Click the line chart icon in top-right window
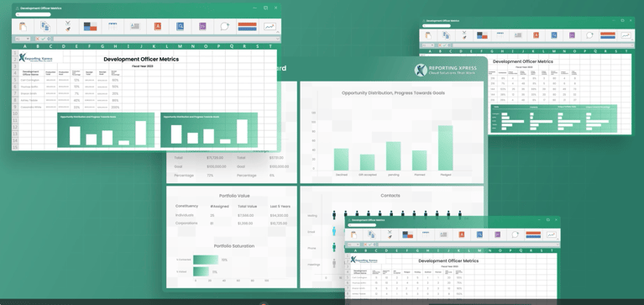The image size is (644, 305). pos(626,35)
